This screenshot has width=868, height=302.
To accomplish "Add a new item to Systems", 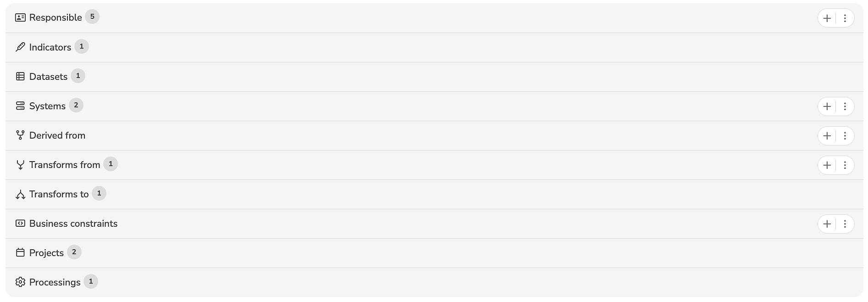I will click(x=827, y=106).
